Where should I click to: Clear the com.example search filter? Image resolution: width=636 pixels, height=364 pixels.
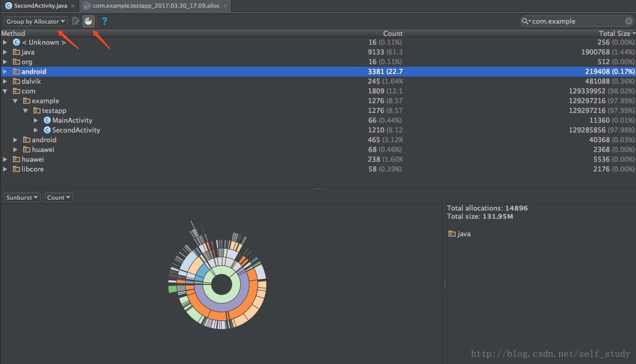pos(629,21)
